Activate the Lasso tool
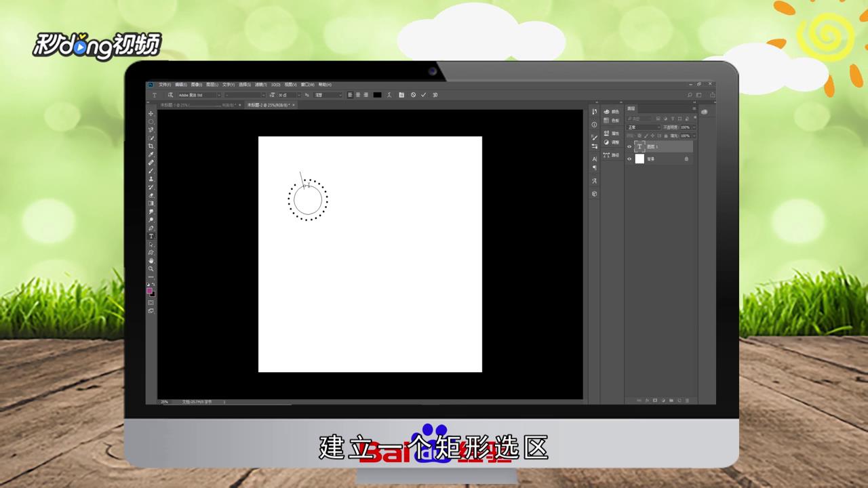The width and height of the screenshot is (868, 488). [150, 129]
